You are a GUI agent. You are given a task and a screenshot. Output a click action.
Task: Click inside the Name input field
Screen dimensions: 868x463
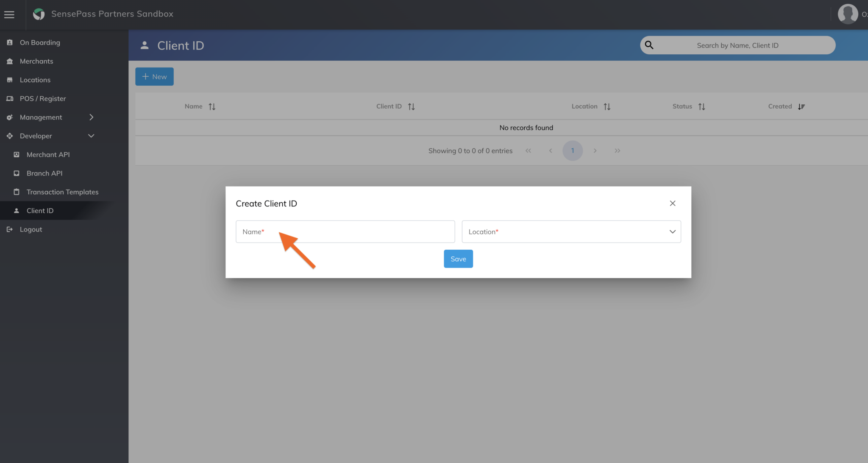point(345,231)
